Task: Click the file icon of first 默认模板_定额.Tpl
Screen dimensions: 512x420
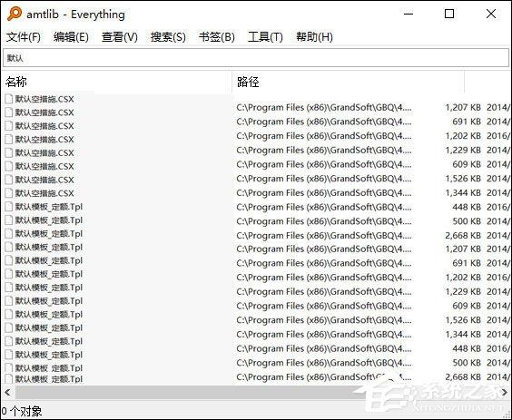Action: [x=9, y=207]
